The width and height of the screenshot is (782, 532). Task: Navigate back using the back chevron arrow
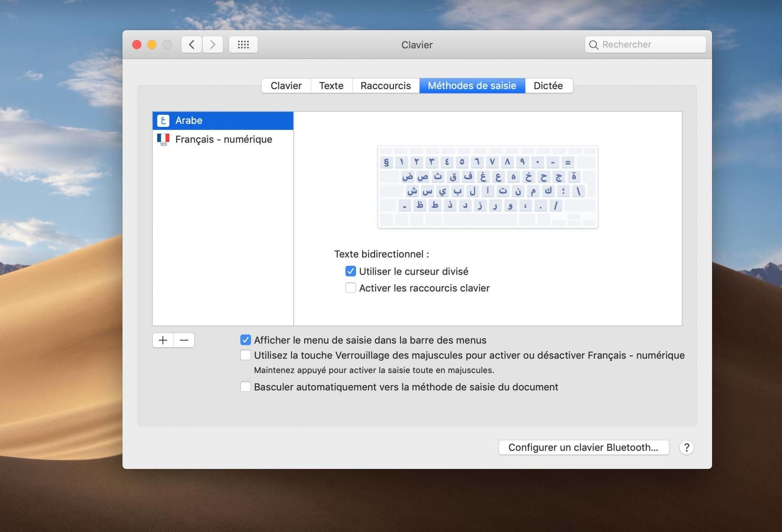click(191, 45)
